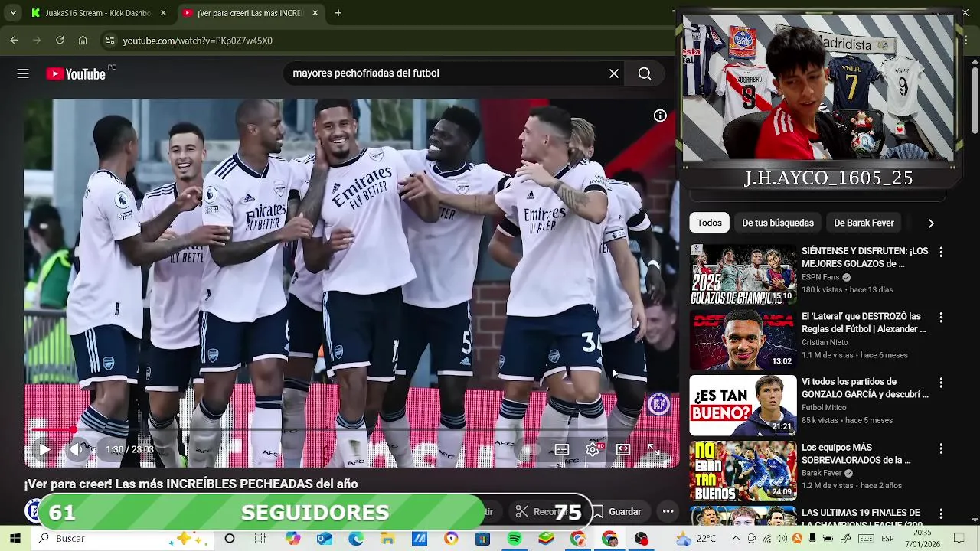980x551 pixels.
Task: Click the taskbar Buscar search box
Action: pyautogui.click(x=122, y=539)
